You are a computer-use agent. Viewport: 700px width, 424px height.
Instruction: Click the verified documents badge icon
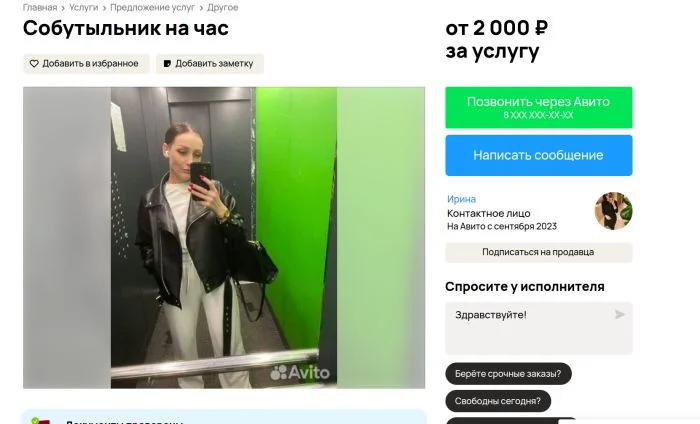click(40, 421)
